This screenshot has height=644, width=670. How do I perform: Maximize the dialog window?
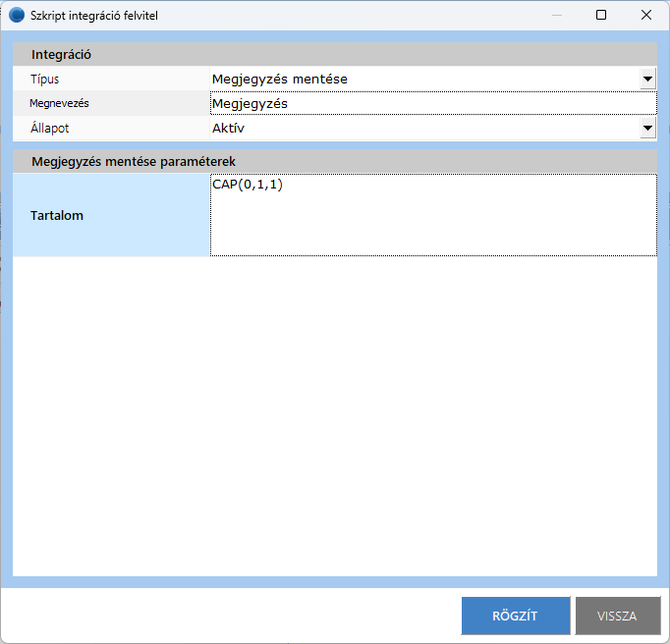click(x=601, y=15)
